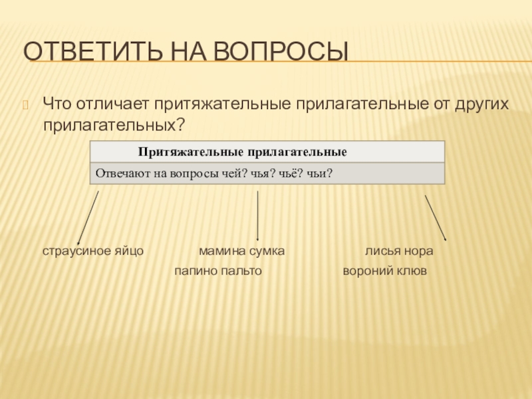Select the example 'мамина сумка'
This screenshot has height=399, width=532.
click(241, 251)
